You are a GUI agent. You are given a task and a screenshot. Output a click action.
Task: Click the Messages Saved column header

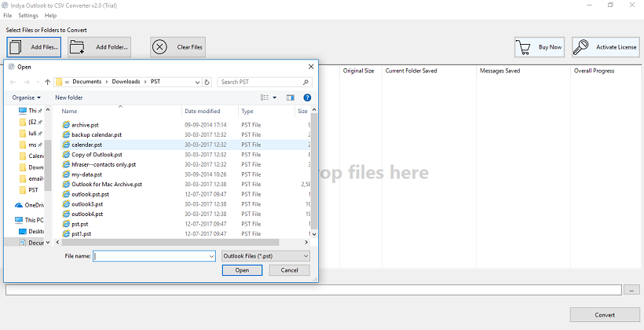pos(499,71)
